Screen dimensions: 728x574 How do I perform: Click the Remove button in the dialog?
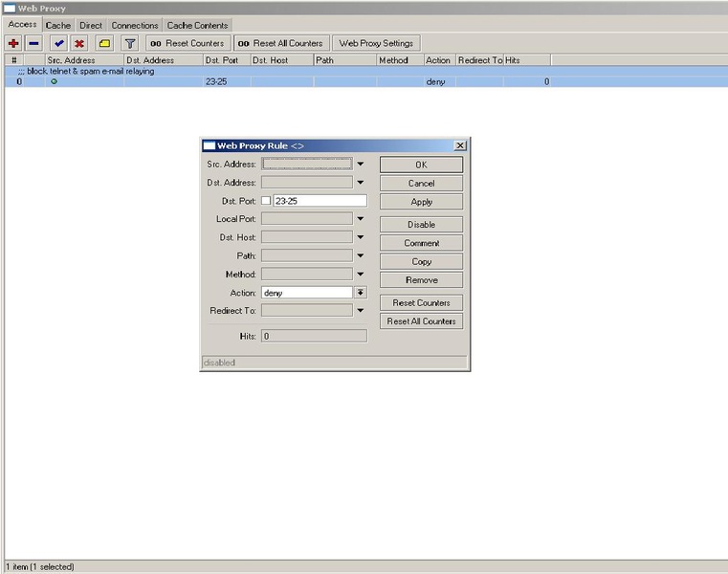[x=421, y=280]
